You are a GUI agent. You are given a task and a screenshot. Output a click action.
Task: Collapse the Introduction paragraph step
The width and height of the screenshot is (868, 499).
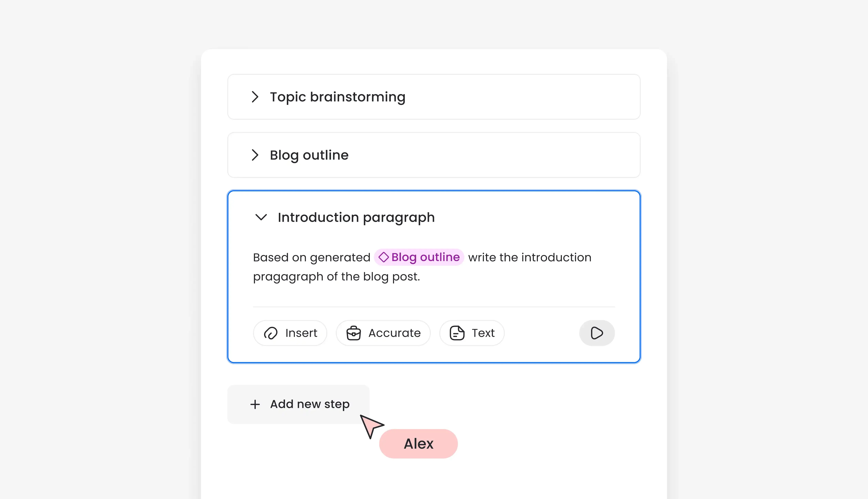pyautogui.click(x=261, y=217)
